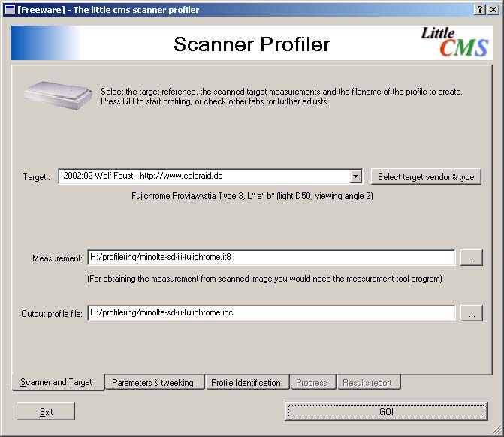This screenshot has height=437, width=504.
Task: Go to the Profile Identification tab
Action: coord(246,383)
